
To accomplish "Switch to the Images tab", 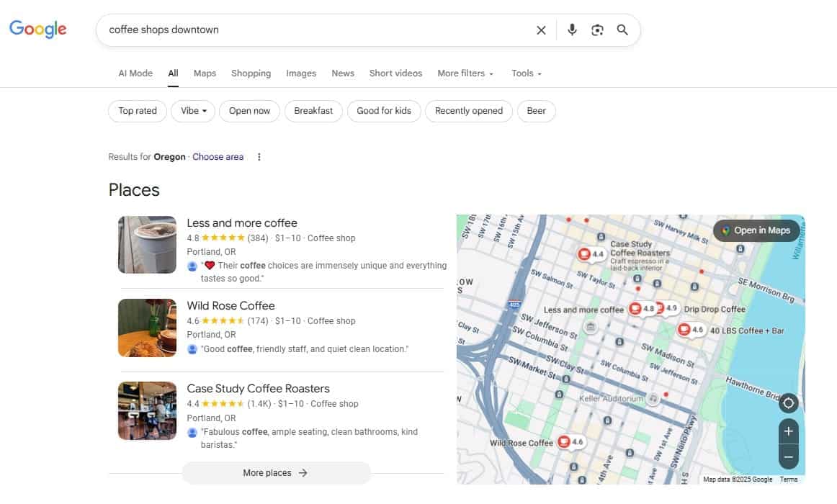I will click(x=301, y=73).
